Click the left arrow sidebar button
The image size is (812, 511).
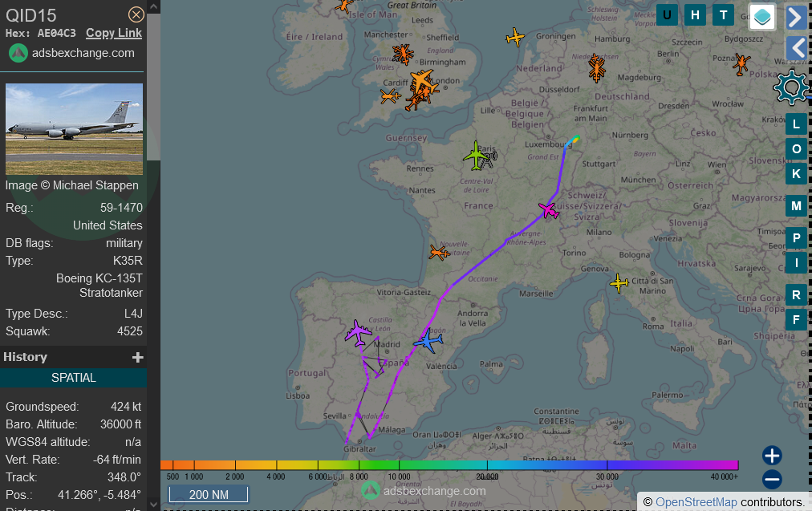(x=796, y=49)
